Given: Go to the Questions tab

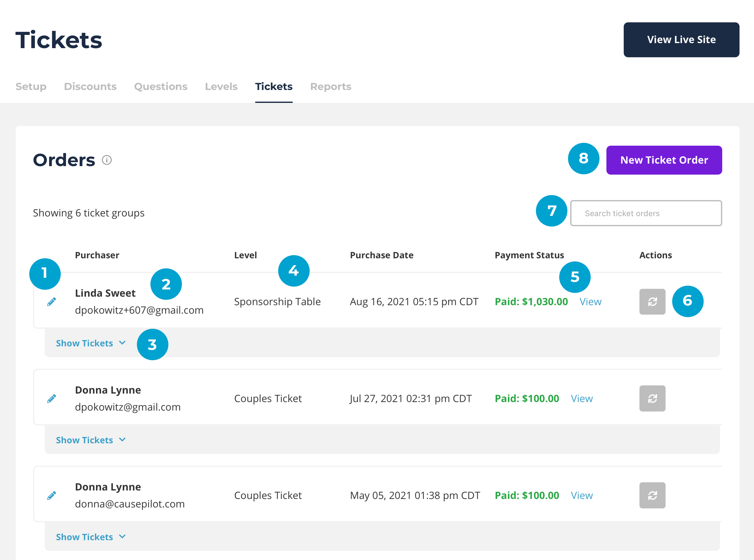Looking at the screenshot, I should click(x=161, y=87).
